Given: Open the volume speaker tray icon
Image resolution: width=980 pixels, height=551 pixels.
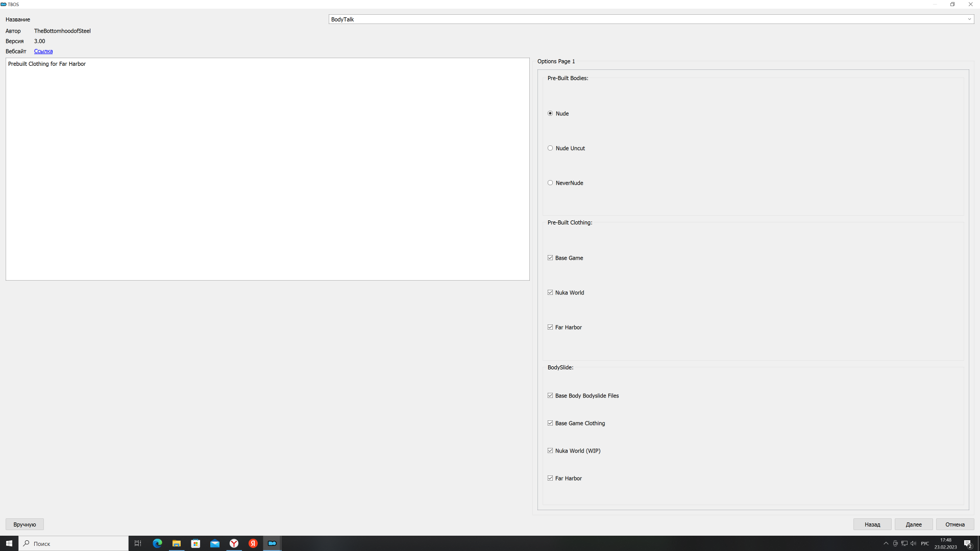Looking at the screenshot, I should (913, 543).
